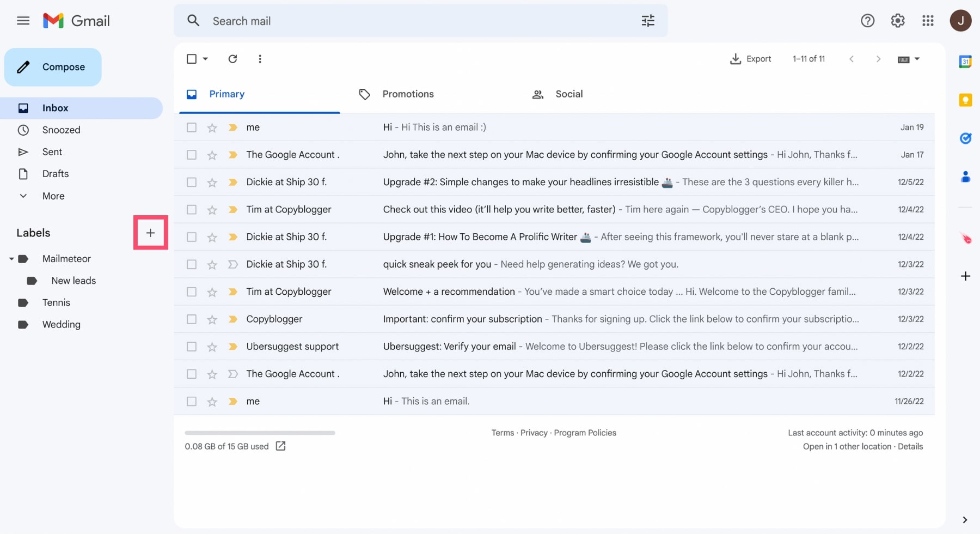980x534 pixels.
Task: Open the Program Policies link
Action: [x=585, y=433]
